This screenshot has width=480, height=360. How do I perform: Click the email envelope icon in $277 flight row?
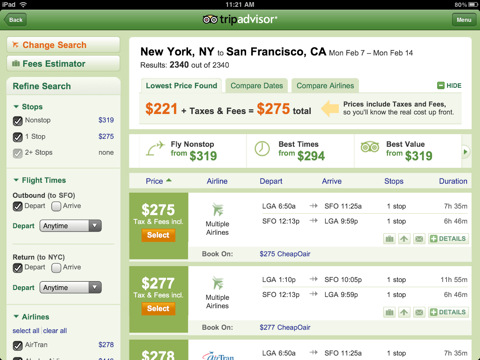point(419,312)
